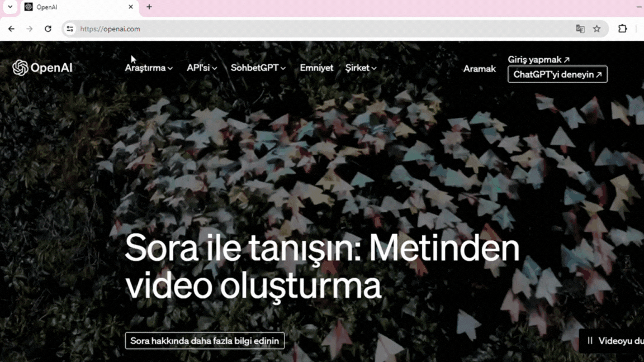
Task: Close the OpenAI browser tab
Action: (131, 7)
